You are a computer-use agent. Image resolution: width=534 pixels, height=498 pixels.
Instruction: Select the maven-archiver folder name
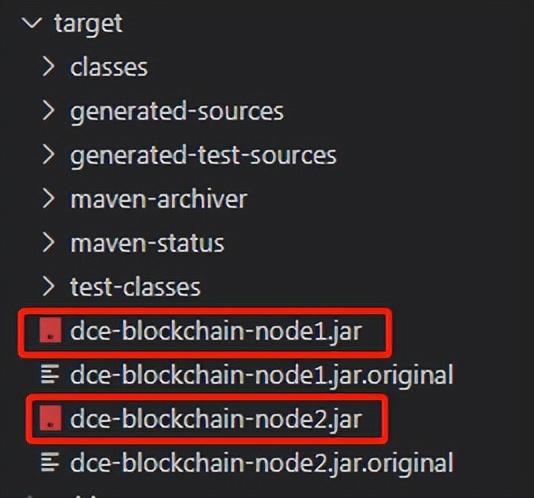coord(159,199)
